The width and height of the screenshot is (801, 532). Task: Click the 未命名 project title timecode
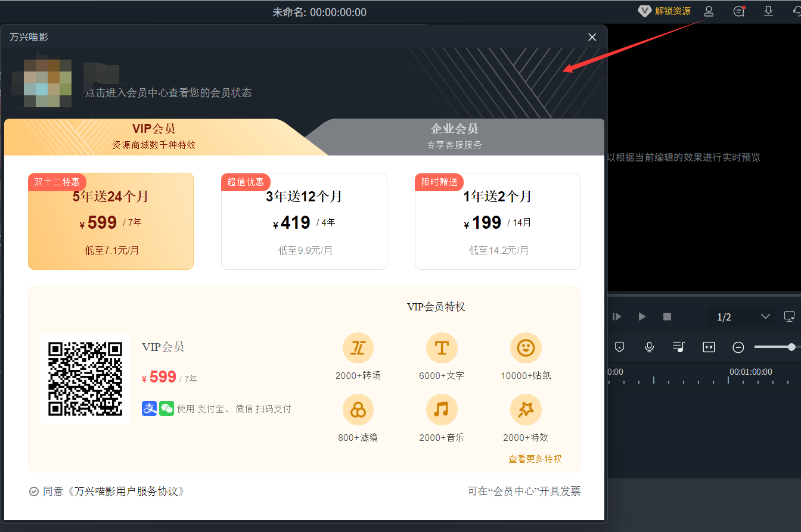point(319,12)
